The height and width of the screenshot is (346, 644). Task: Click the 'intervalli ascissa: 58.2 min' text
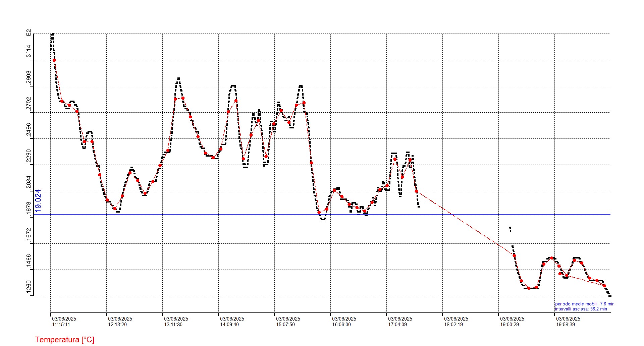coord(581,309)
